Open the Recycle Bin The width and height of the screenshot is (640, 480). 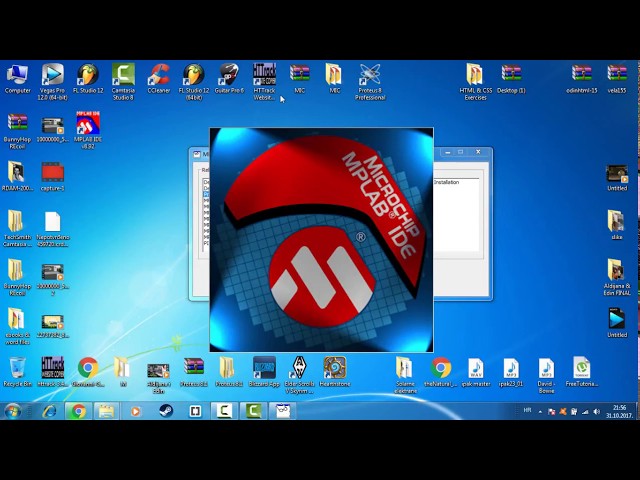coord(17,371)
